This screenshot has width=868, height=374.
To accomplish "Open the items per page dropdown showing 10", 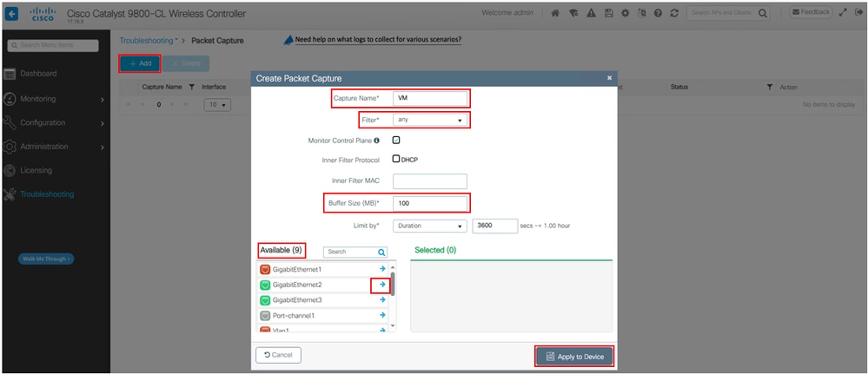I will pos(217,105).
